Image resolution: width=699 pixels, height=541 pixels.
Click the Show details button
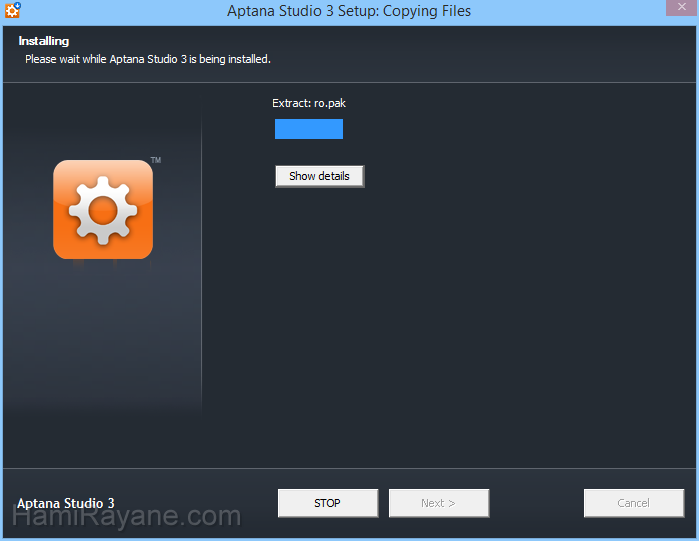click(x=320, y=176)
